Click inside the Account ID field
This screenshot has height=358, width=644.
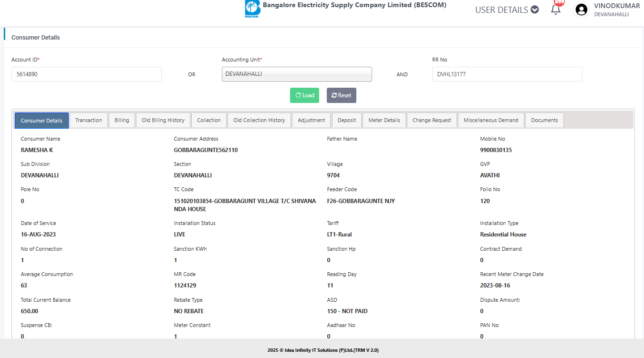pyautogui.click(x=86, y=74)
